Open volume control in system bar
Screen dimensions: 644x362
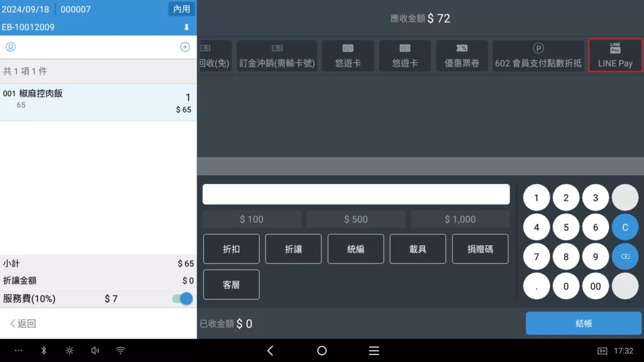pos(95,351)
